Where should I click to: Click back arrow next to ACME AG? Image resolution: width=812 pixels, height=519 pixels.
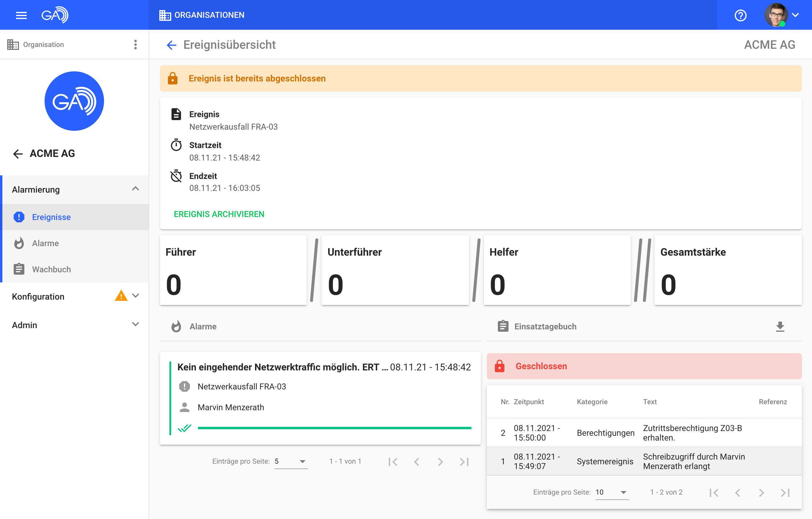(x=18, y=154)
